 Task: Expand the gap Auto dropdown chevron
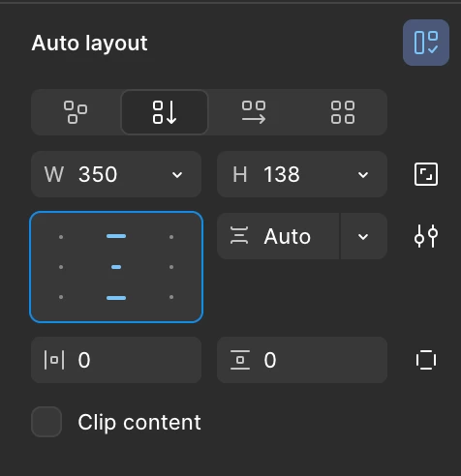363,236
